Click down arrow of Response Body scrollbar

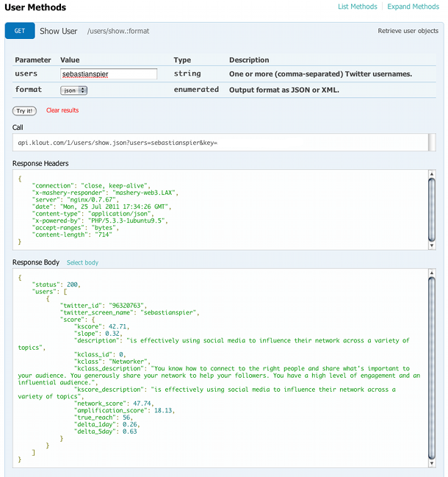point(432,463)
